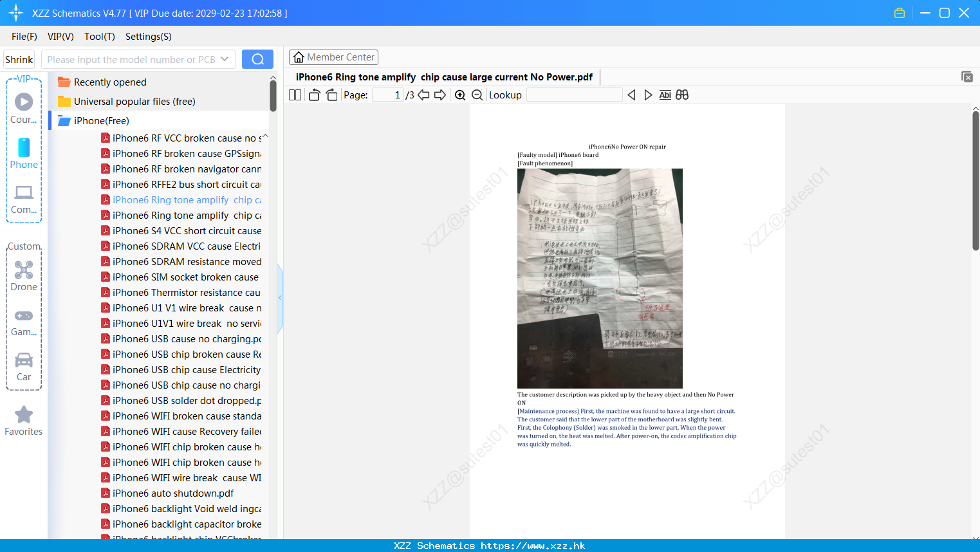The height and width of the screenshot is (552, 980).
Task: Go to next page arrow
Action: click(440, 95)
